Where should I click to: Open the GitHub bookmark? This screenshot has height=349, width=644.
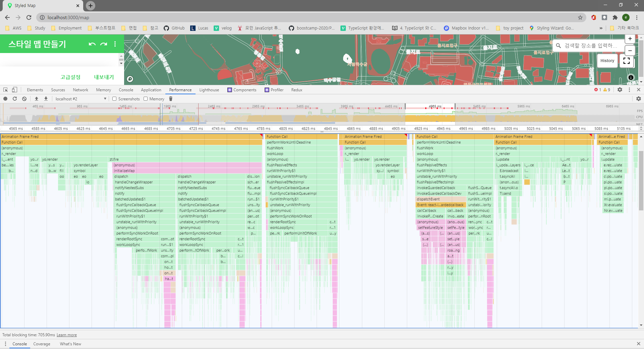[174, 28]
